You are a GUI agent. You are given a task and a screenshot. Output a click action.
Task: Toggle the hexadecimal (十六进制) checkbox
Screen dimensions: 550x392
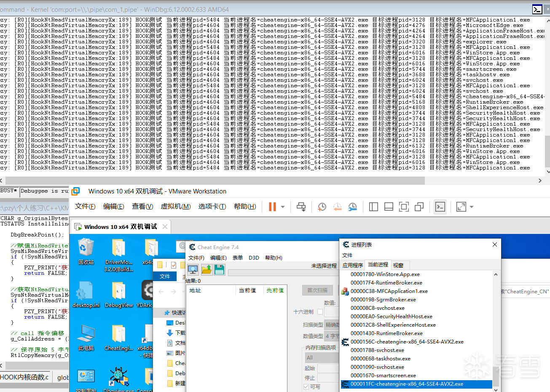tap(320, 311)
